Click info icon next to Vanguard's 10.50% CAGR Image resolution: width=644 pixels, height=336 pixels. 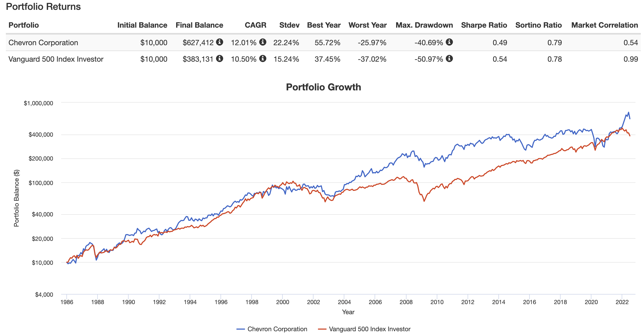point(263,58)
